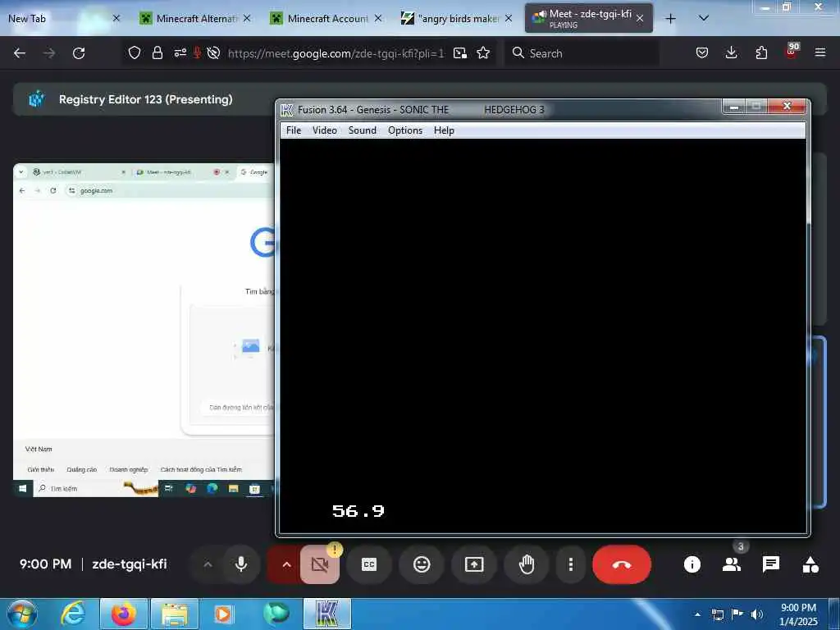The height and width of the screenshot is (630, 840).
Task: Toggle the camera in Meet
Action: click(320, 564)
